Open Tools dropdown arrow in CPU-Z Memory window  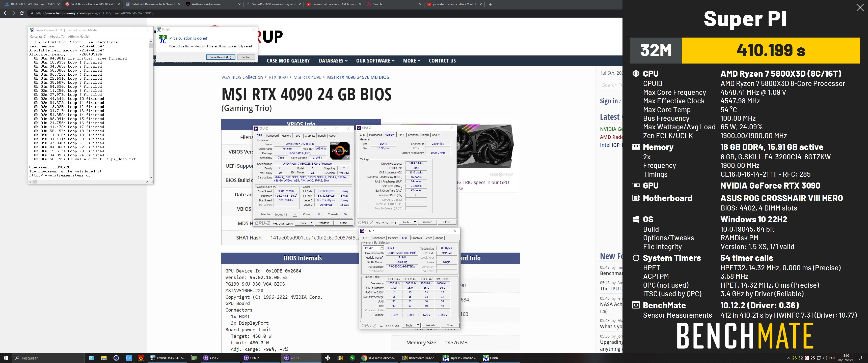[415, 222]
